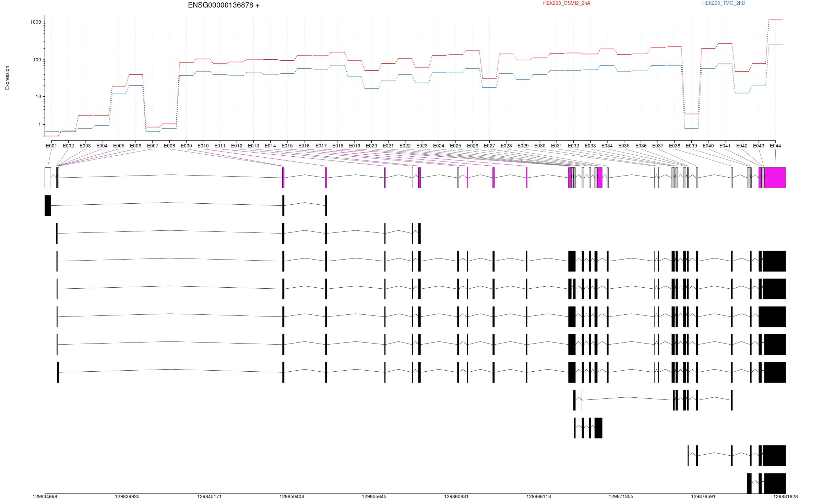Click exon label E004
This screenshot has width=823, height=504.
(102, 146)
